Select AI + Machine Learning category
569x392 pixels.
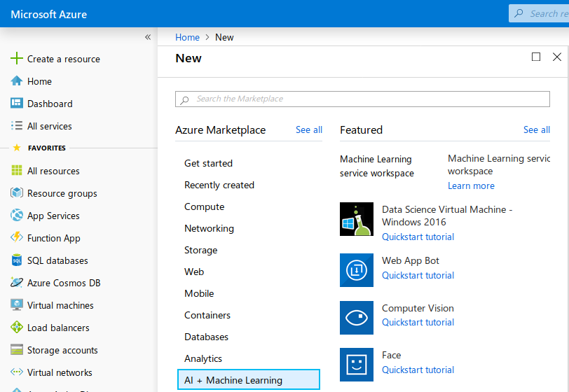tap(249, 379)
